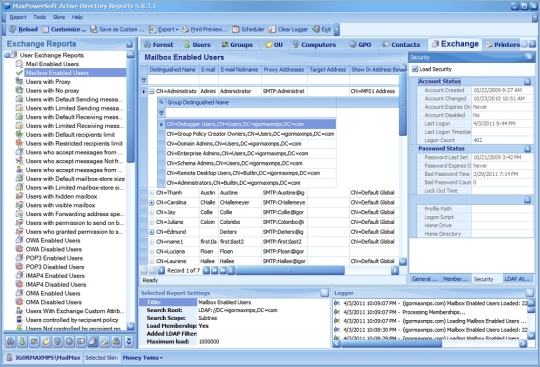Click icon beside Users with Forwarding address
The width and height of the screenshot is (540, 367).
(19, 214)
